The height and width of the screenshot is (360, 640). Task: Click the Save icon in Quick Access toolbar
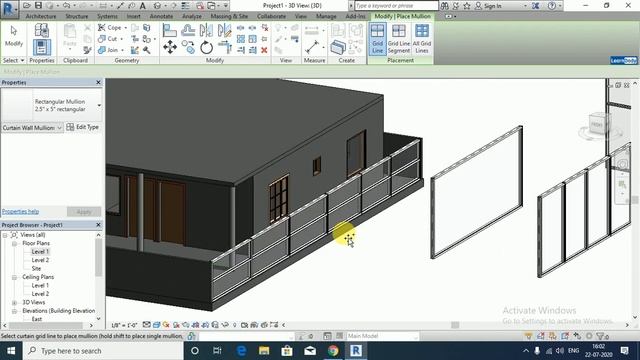click(38, 6)
